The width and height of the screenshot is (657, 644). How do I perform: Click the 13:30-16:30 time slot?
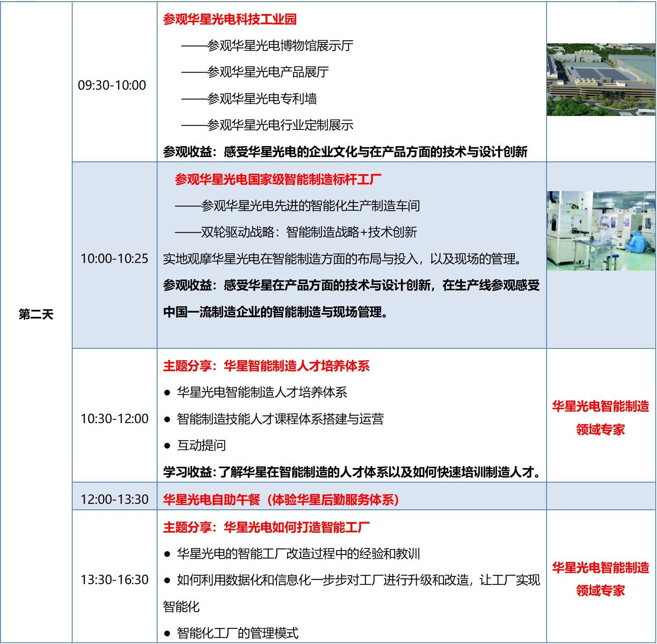(x=114, y=579)
